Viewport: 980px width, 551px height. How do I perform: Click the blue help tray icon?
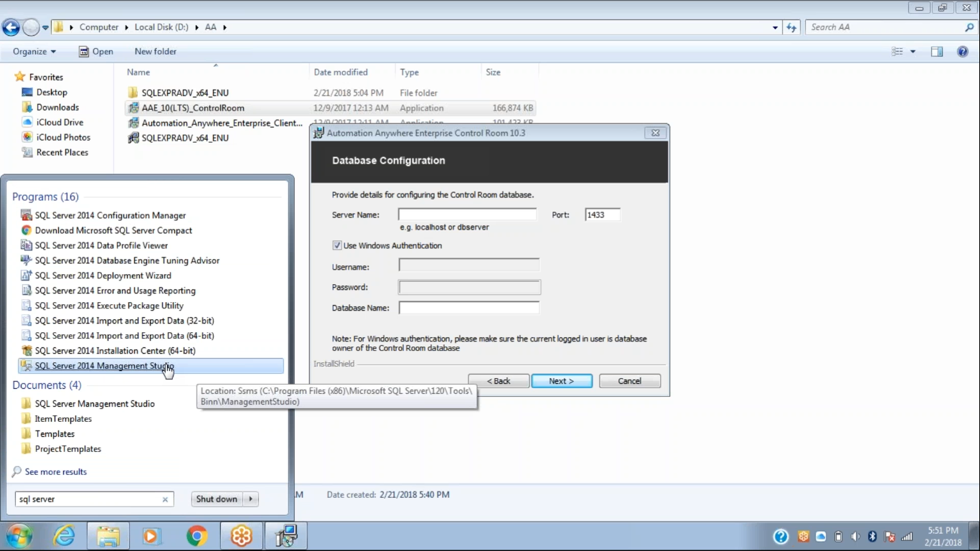pos(781,537)
